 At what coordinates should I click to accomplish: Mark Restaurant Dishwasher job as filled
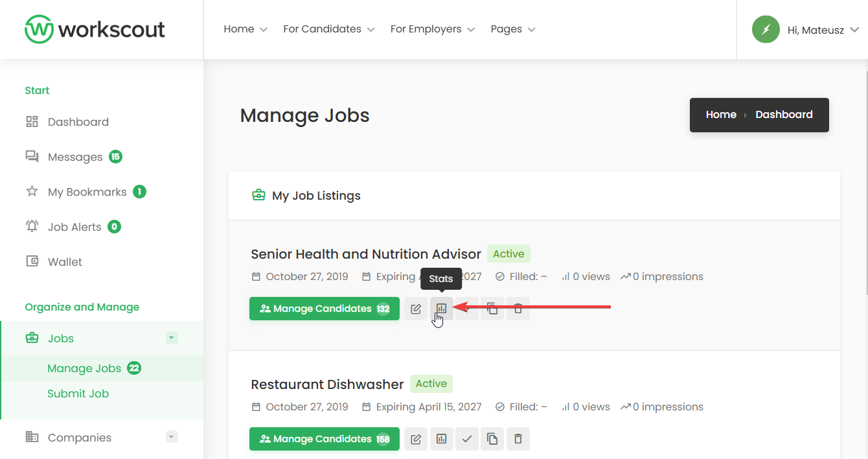(x=467, y=439)
